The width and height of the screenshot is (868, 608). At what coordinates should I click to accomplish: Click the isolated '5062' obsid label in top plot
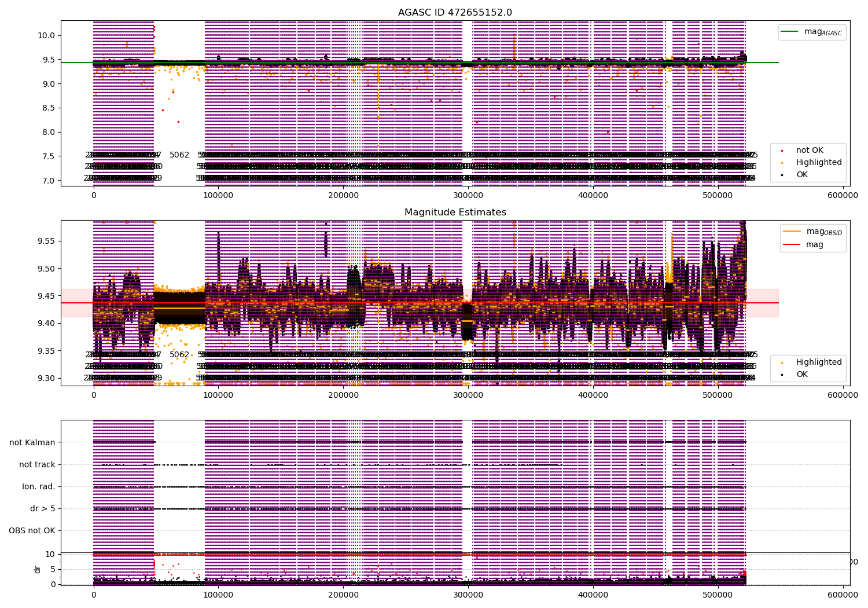(x=179, y=155)
